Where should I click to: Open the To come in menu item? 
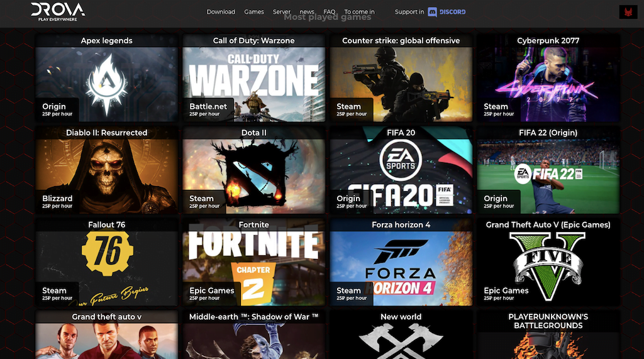click(x=359, y=12)
